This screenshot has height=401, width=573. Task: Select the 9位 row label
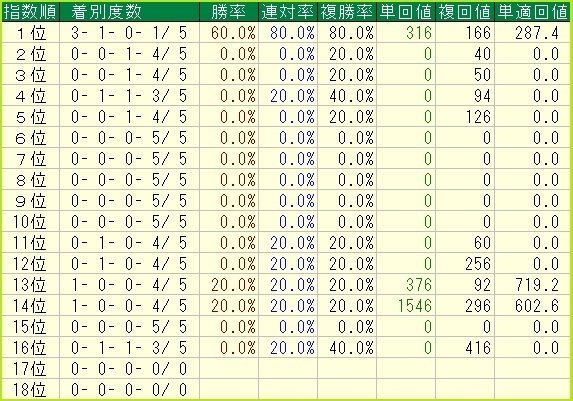[x=31, y=201]
